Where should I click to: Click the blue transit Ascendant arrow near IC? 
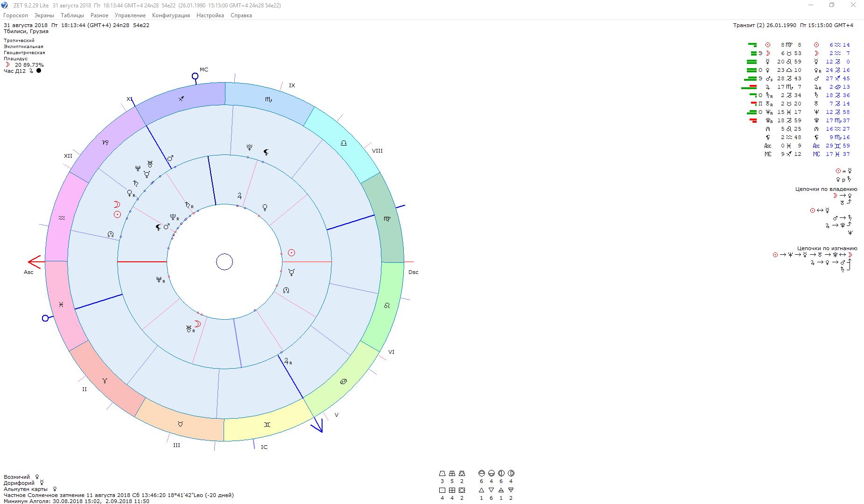(317, 425)
